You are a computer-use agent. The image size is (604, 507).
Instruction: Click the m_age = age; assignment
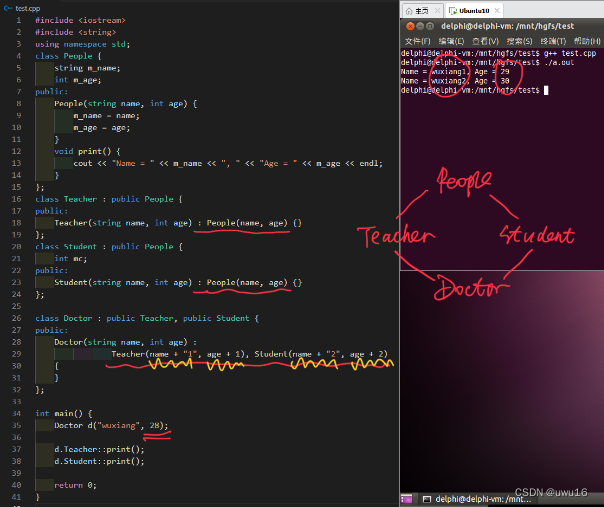point(102,128)
